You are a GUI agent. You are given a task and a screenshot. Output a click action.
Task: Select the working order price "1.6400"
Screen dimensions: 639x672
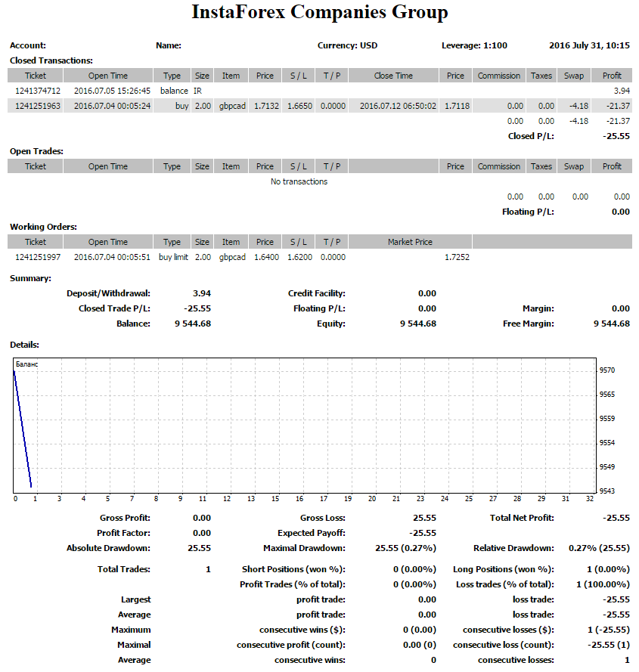pos(266,257)
